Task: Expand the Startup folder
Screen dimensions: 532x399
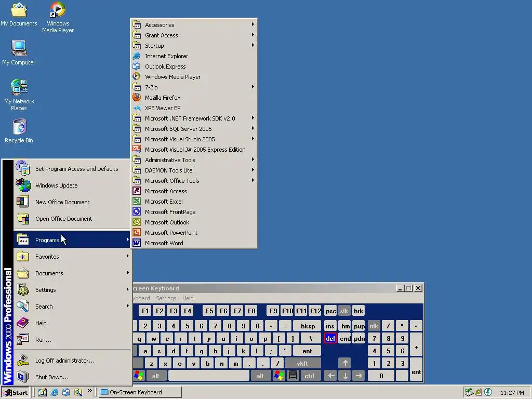Action: [x=194, y=46]
